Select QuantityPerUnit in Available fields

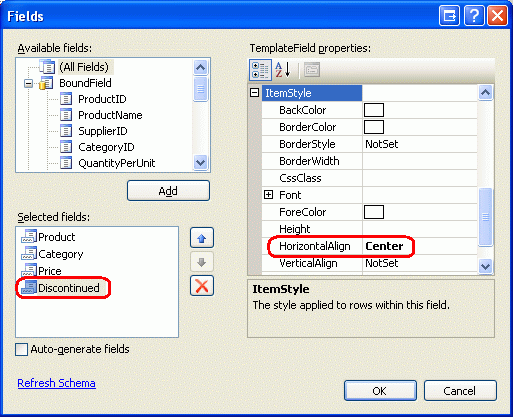pos(117,163)
